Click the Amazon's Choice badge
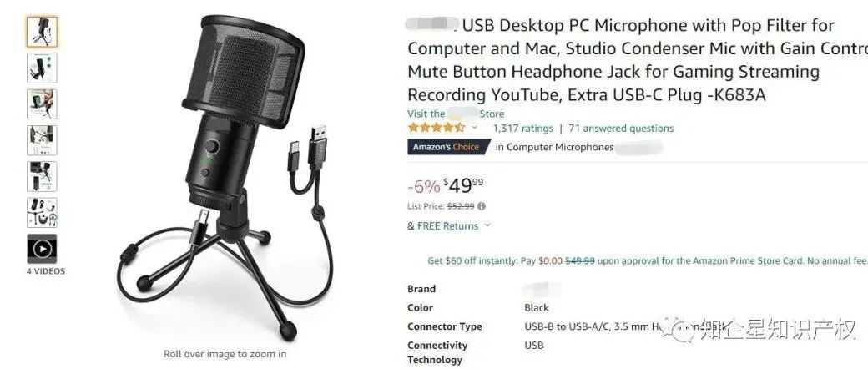The width and height of the screenshot is (868, 369). [449, 147]
